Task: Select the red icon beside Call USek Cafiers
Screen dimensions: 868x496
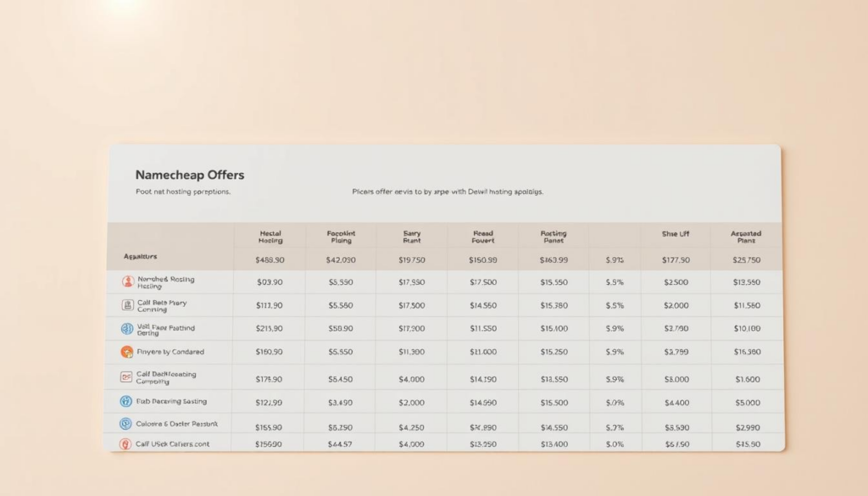Action: 125,444
